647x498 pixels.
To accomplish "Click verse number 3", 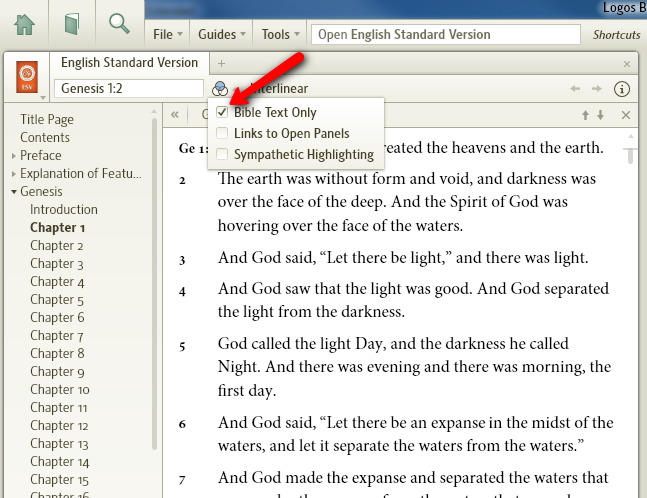I will (x=182, y=260).
